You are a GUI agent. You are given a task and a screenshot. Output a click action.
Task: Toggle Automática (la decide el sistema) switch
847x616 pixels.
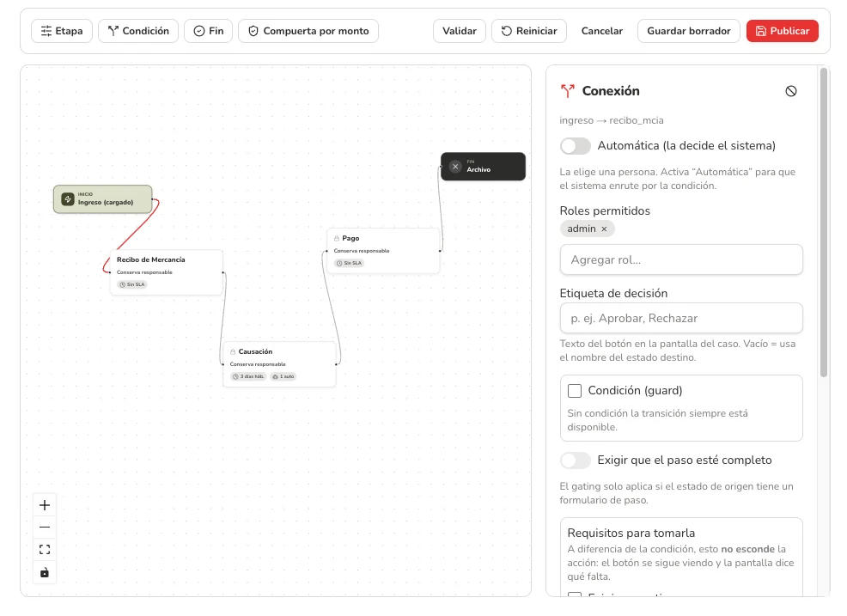click(x=576, y=146)
